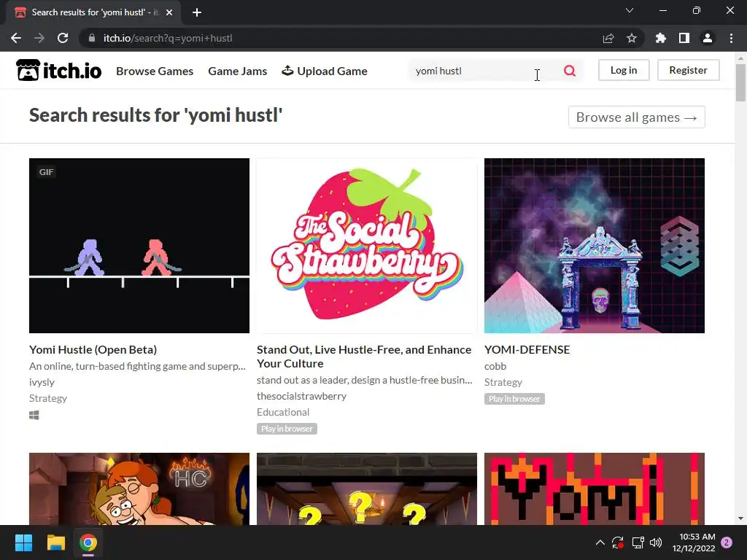Viewport: 747px width, 560px height.
Task: Open the tab search chevron
Action: tap(630, 10)
